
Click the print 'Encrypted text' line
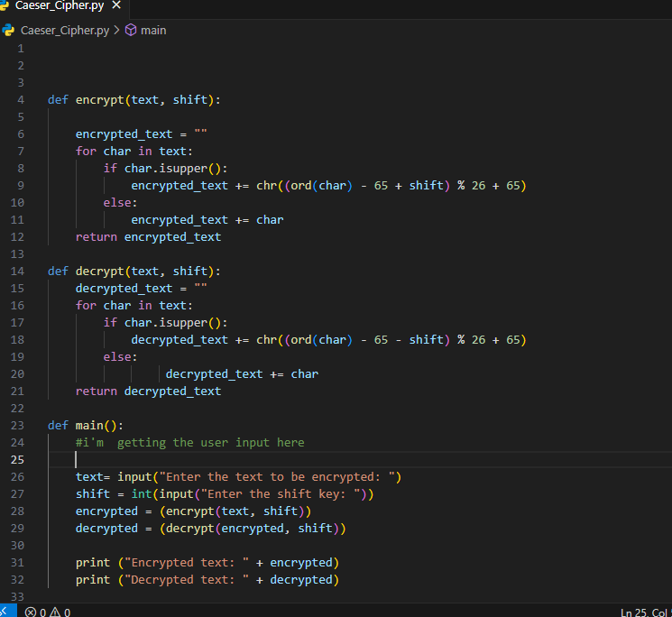coord(207,563)
